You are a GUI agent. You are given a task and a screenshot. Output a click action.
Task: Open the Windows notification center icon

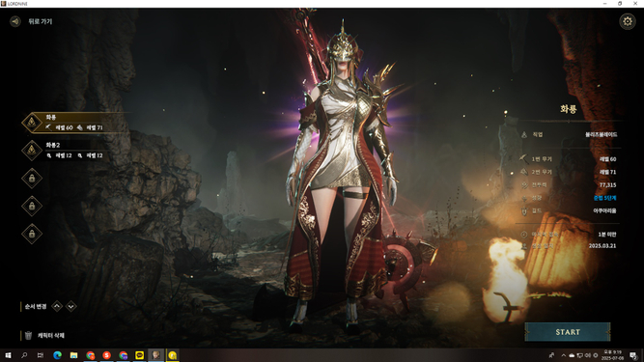633,355
